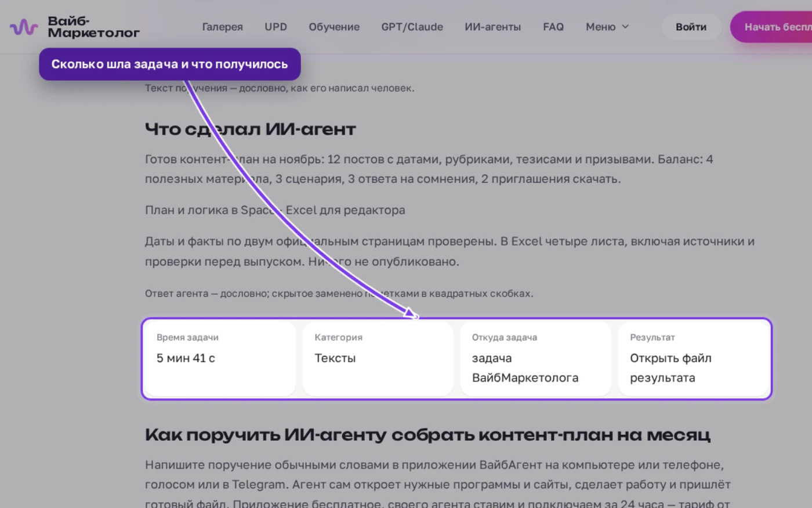Click the Войти button

pyautogui.click(x=691, y=27)
